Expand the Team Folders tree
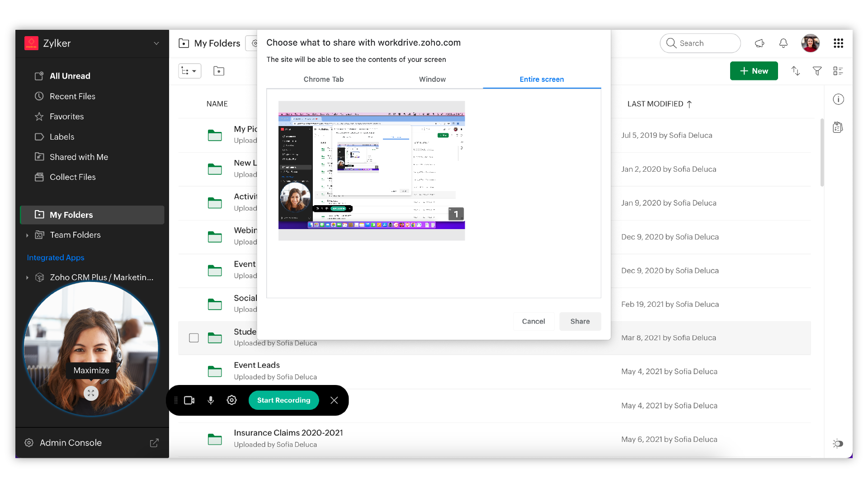The image size is (868, 488). click(27, 235)
